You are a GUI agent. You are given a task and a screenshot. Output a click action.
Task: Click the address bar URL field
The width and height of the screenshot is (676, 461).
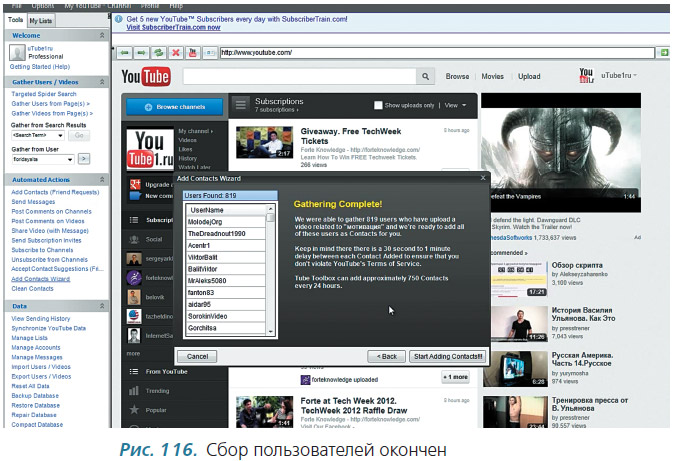pyautogui.click(x=437, y=53)
